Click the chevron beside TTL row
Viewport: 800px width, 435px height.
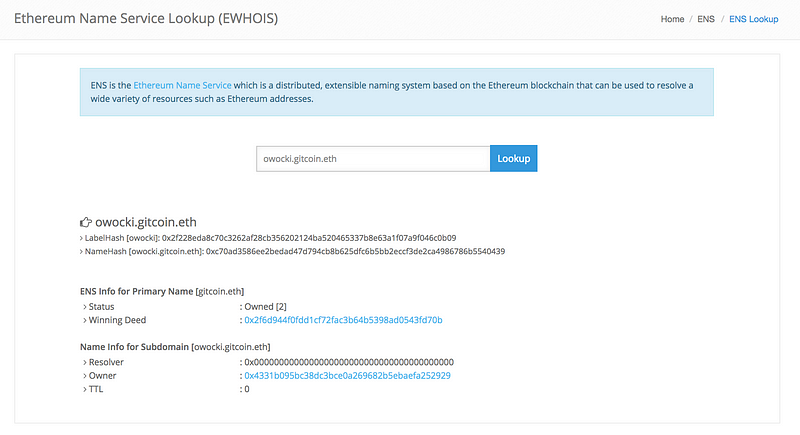85,389
